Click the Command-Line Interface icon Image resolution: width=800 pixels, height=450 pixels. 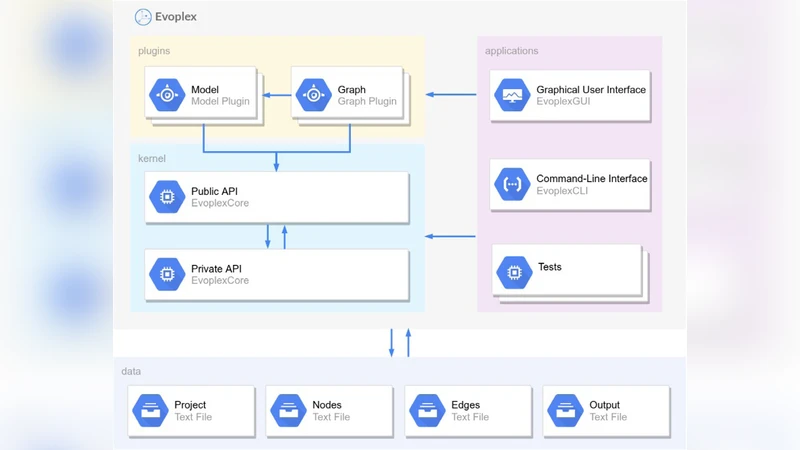[514, 185]
